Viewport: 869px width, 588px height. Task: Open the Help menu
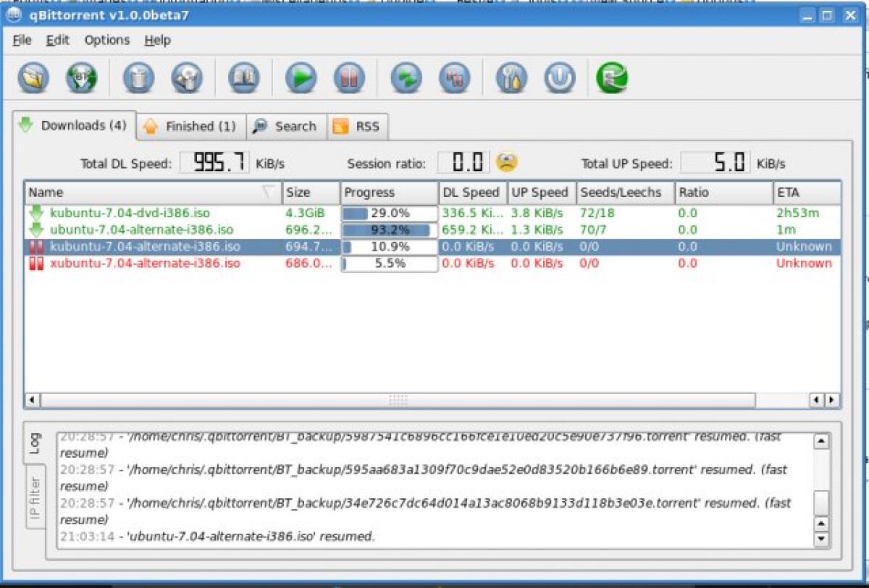coord(157,40)
